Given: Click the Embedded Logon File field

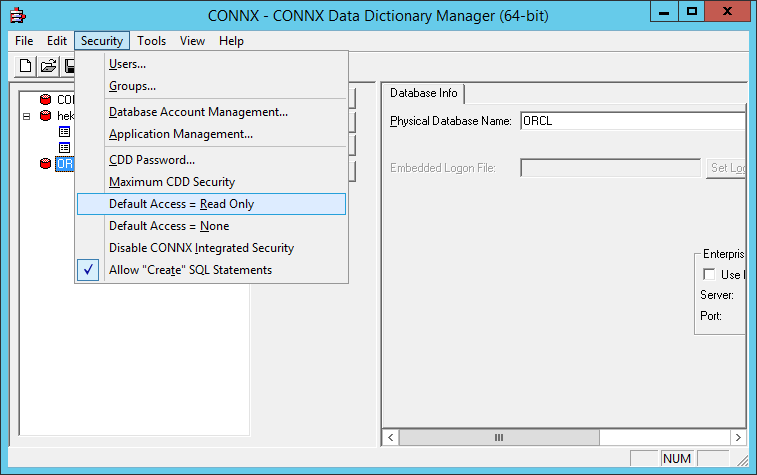Looking at the screenshot, I should point(610,168).
